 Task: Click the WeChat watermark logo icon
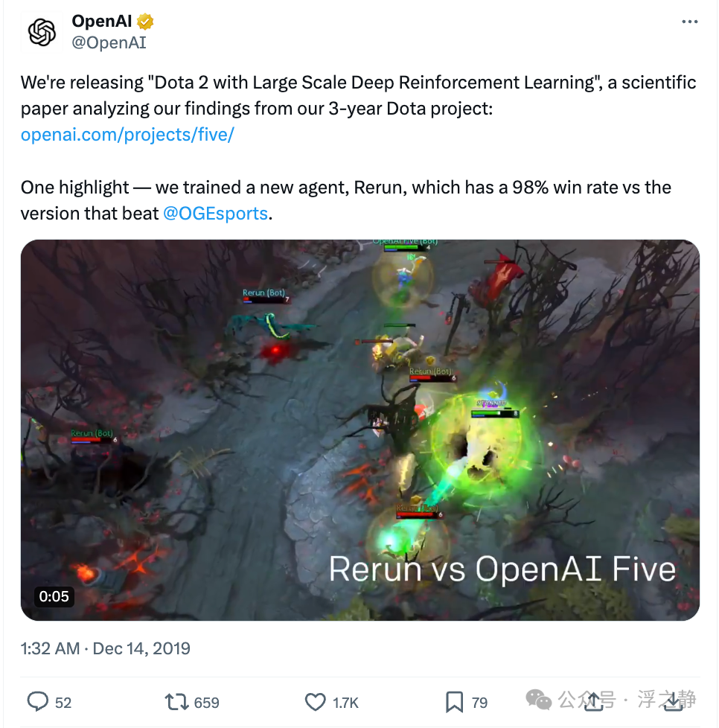click(538, 700)
